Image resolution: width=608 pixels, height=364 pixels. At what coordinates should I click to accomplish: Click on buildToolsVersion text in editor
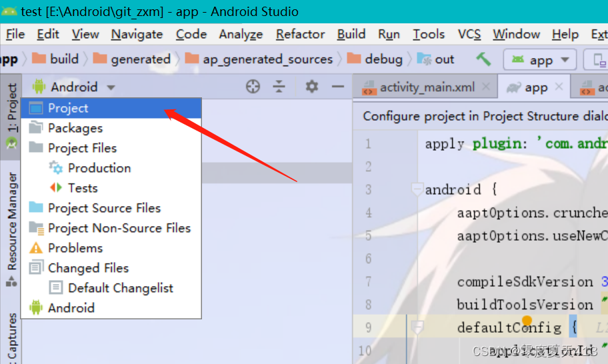tap(525, 305)
